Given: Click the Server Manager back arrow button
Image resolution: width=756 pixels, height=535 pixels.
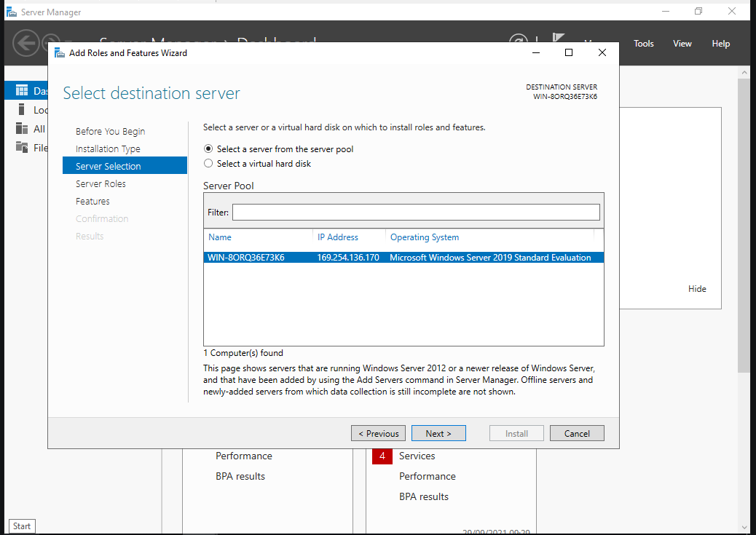Looking at the screenshot, I should pyautogui.click(x=25, y=43).
